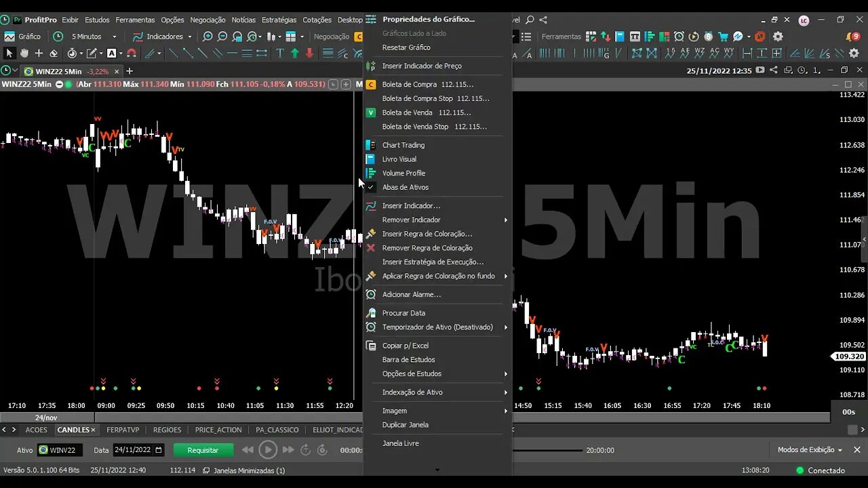The width and height of the screenshot is (868, 488).
Task: Switch to the FERPATVP tab
Action: tap(123, 430)
